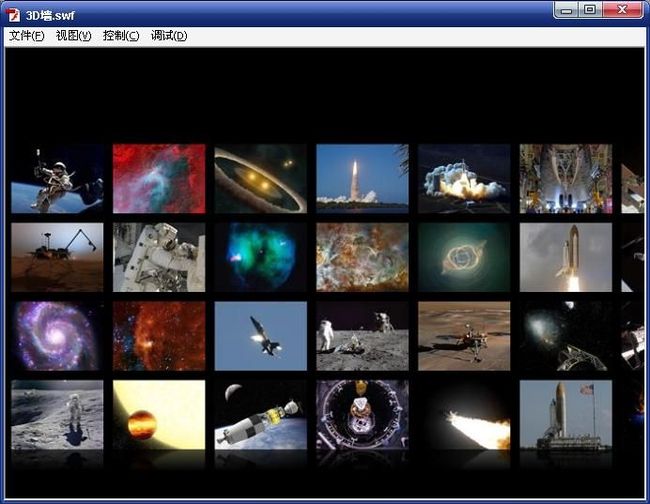Screen dimensions: 650x504
Task: Open the 视图(V) menu
Action: pos(73,36)
